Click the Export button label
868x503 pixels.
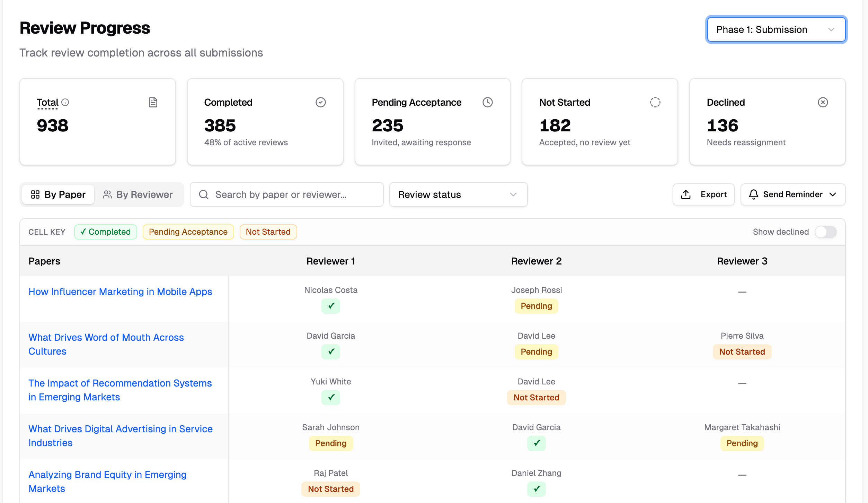tap(714, 194)
